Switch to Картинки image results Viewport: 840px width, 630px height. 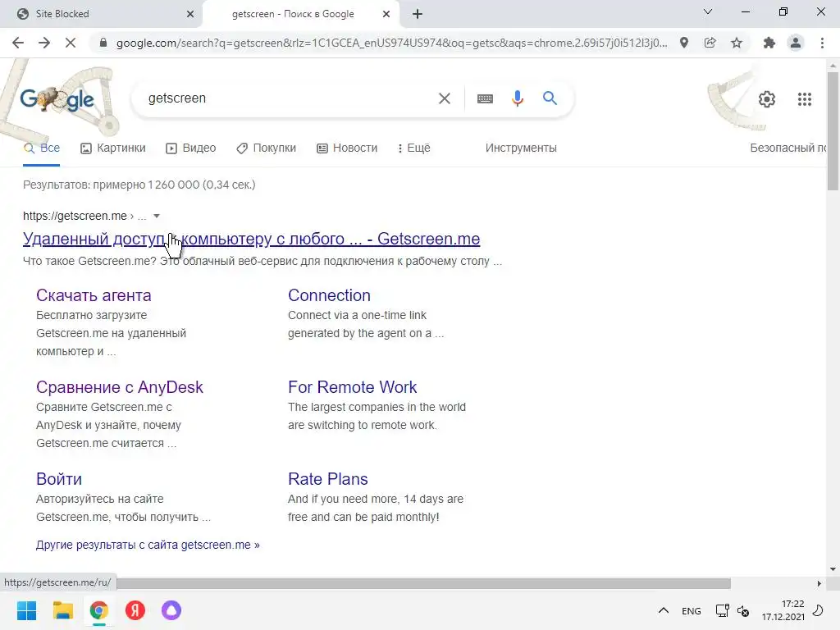(x=113, y=148)
